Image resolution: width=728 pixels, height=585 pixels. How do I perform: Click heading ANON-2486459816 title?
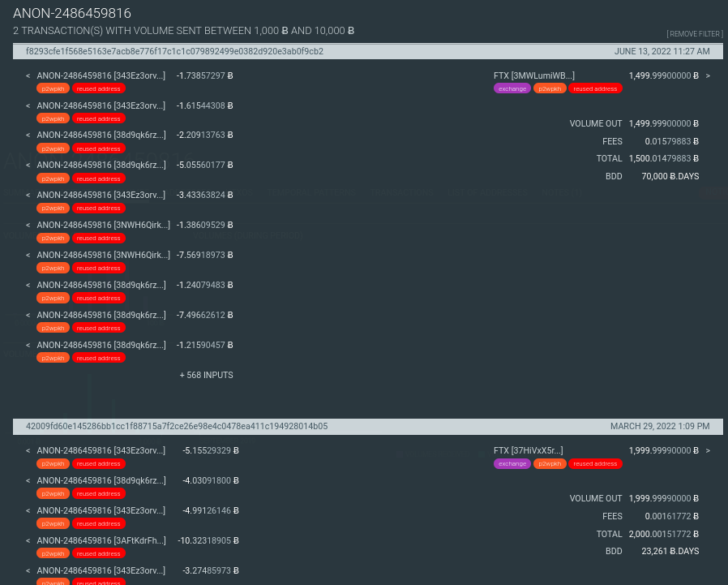point(72,14)
